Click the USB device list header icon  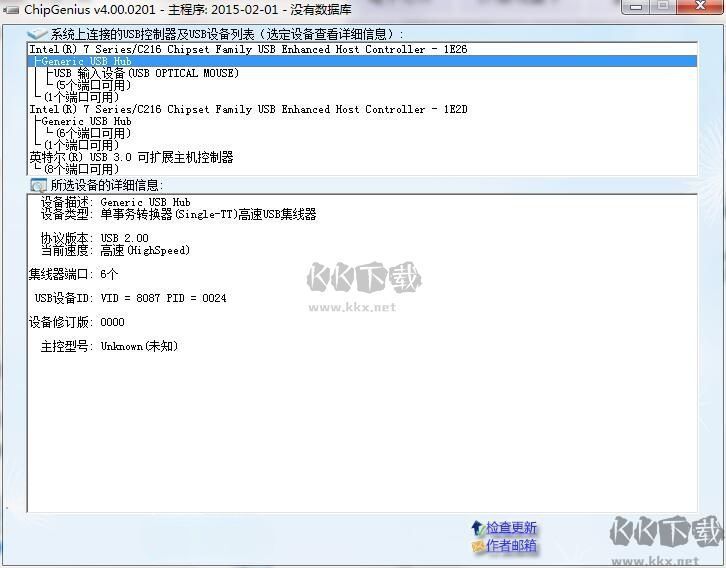pos(38,34)
